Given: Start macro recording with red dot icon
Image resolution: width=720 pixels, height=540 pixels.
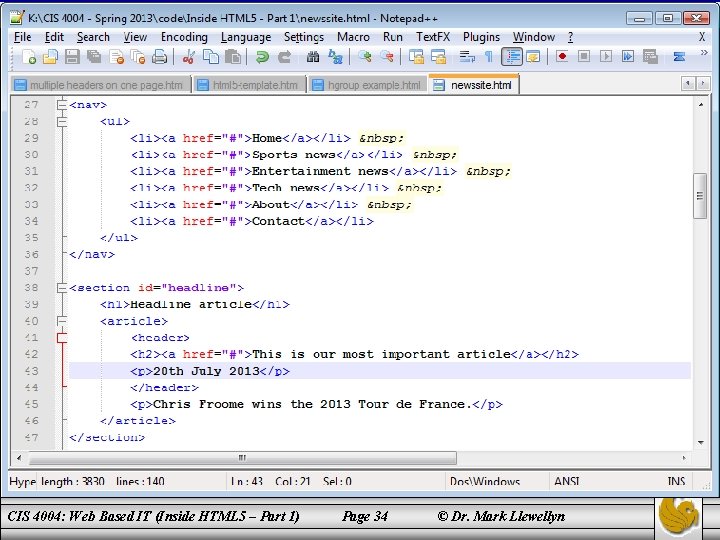Looking at the screenshot, I should pyautogui.click(x=562, y=57).
